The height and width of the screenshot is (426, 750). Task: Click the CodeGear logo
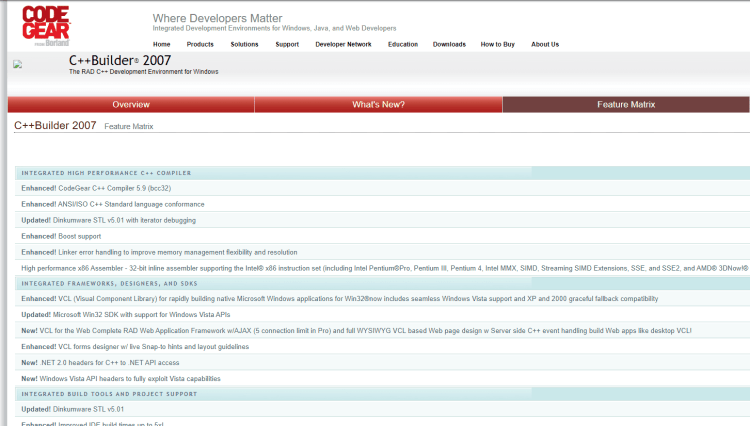[x=46, y=26]
